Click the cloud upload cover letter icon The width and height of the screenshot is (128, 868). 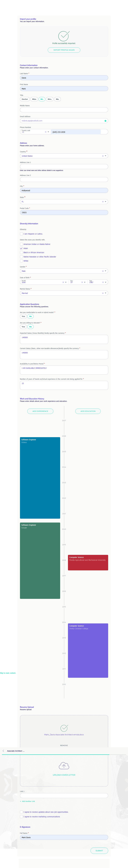[64, 766]
